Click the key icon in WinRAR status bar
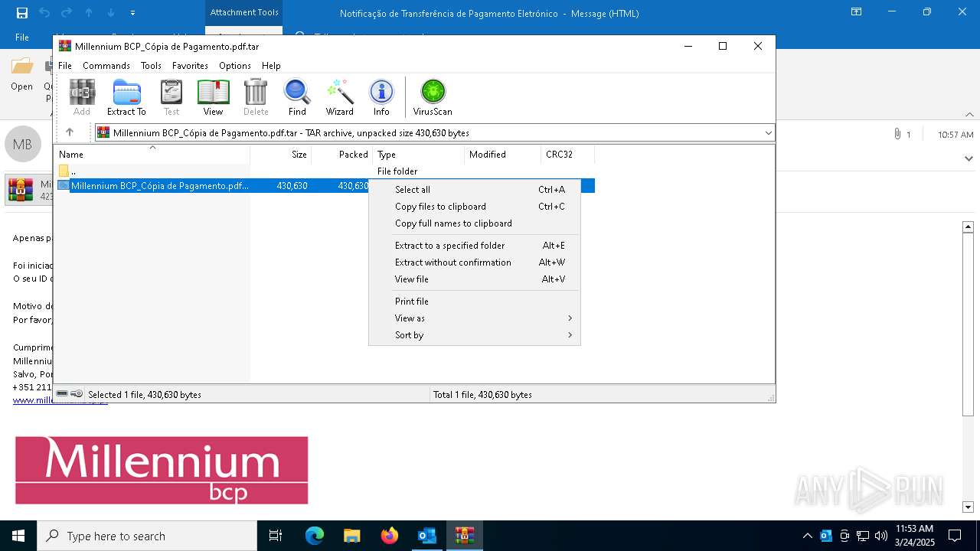The image size is (980, 551). coord(77,393)
